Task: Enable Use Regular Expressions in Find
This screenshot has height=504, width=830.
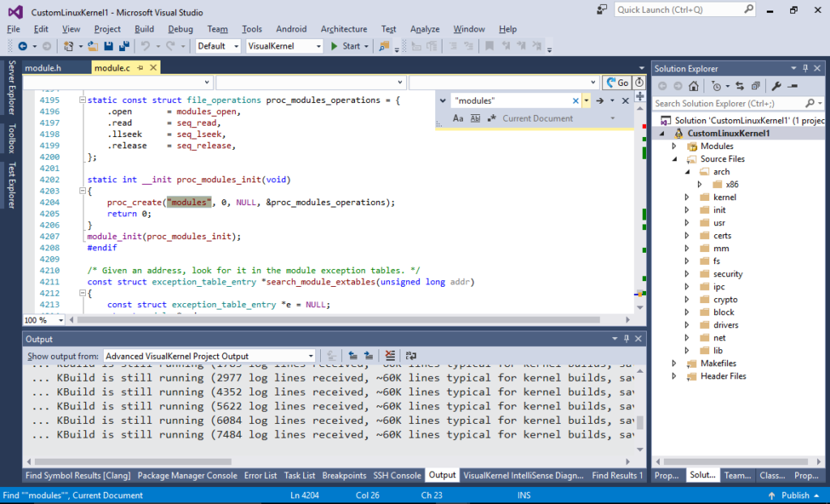Action: (x=490, y=118)
